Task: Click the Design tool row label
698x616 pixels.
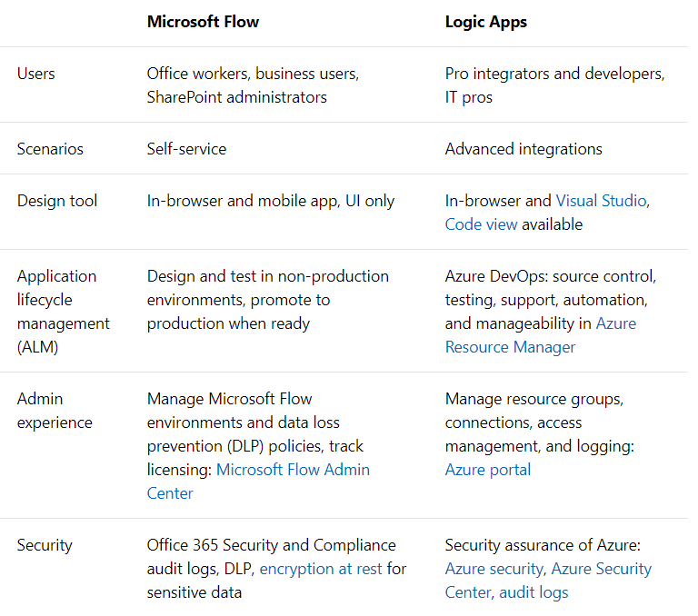Action: pyautogui.click(x=57, y=201)
